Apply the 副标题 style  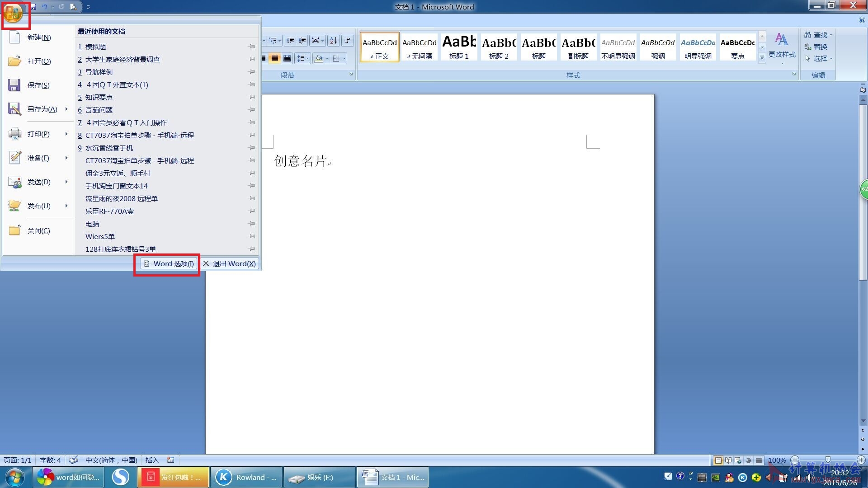(x=578, y=47)
